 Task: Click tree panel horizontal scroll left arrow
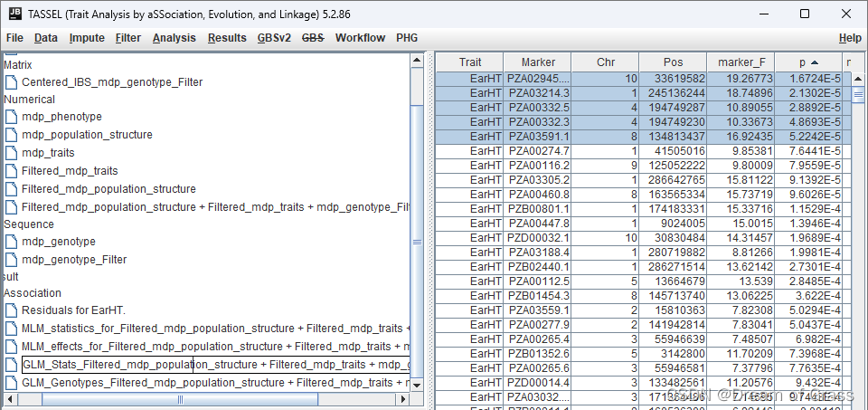click(9, 399)
